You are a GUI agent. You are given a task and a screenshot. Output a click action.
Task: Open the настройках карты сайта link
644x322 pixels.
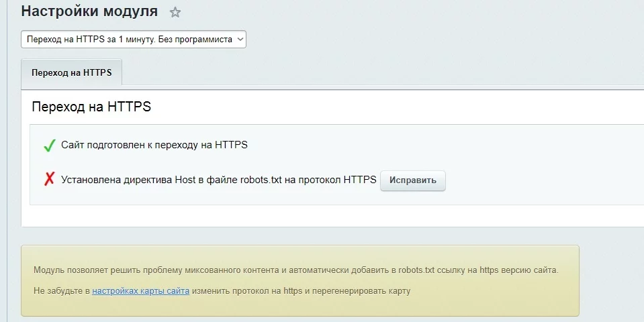click(140, 291)
